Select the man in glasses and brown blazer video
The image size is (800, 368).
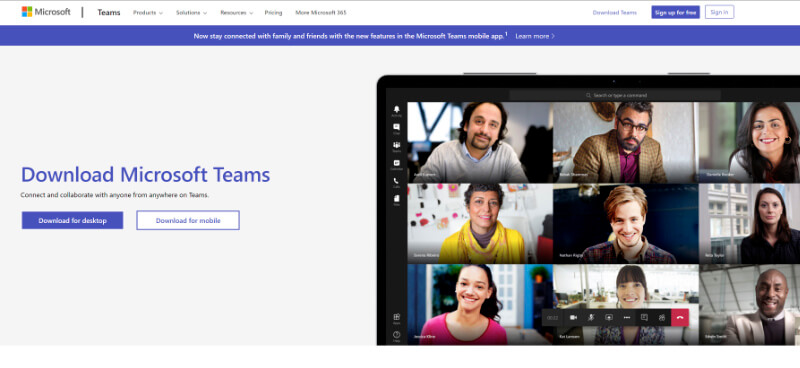[626, 142]
